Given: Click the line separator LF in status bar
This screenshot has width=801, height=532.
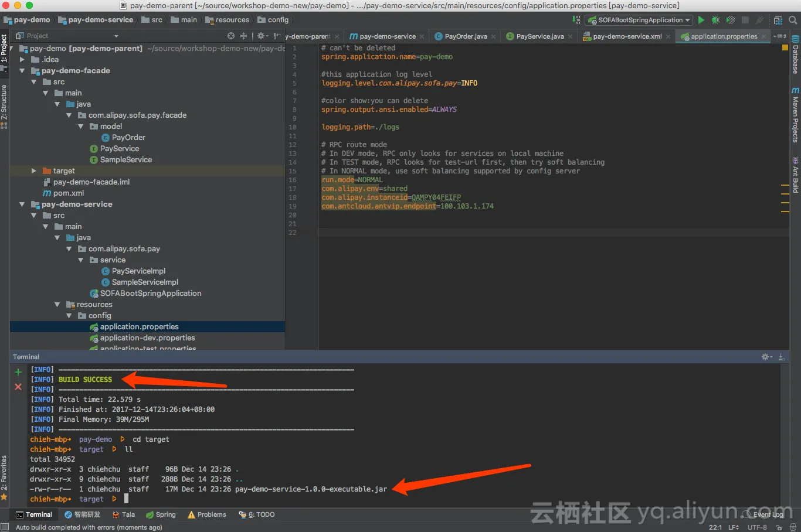Looking at the screenshot, I should click(x=733, y=527).
